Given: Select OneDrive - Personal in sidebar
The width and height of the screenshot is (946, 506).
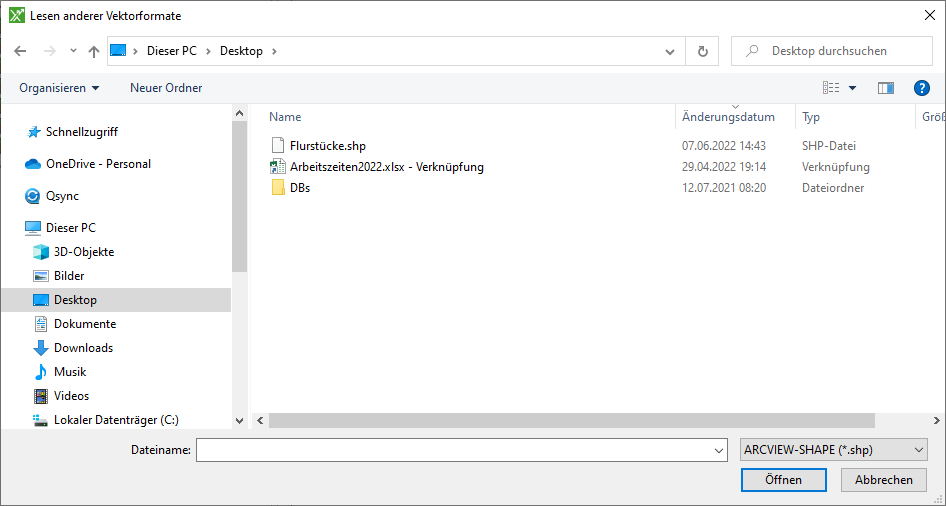Looking at the screenshot, I should click(x=98, y=164).
